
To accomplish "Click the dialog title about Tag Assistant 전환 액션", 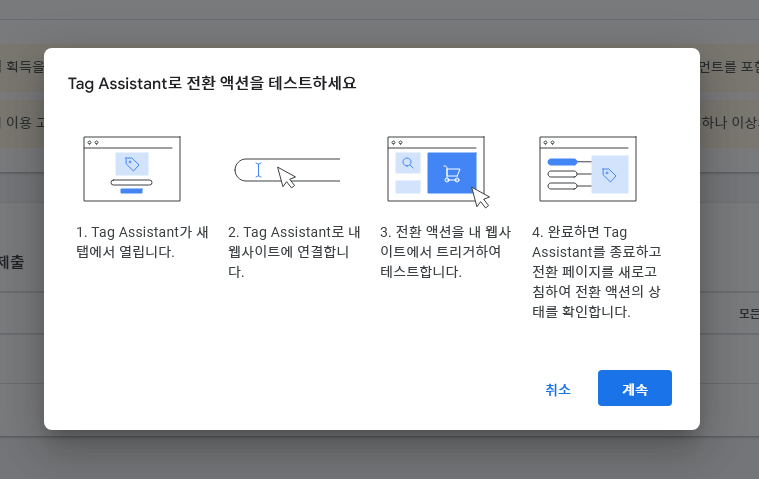I will click(x=212, y=83).
